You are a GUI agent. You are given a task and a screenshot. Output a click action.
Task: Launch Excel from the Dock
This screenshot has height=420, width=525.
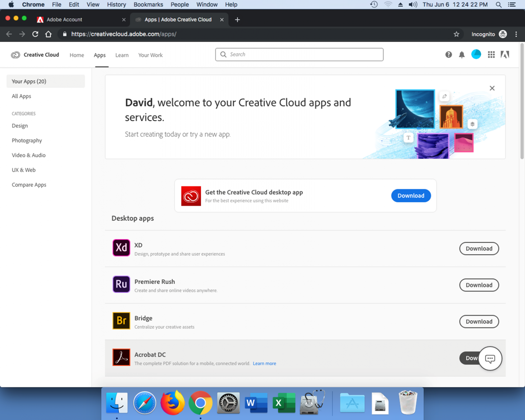tap(284, 403)
